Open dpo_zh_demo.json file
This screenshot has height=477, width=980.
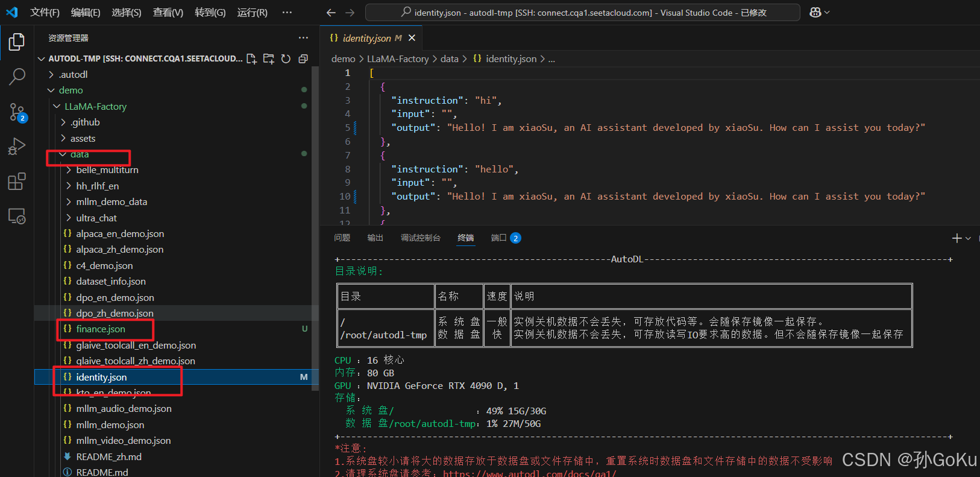115,313
